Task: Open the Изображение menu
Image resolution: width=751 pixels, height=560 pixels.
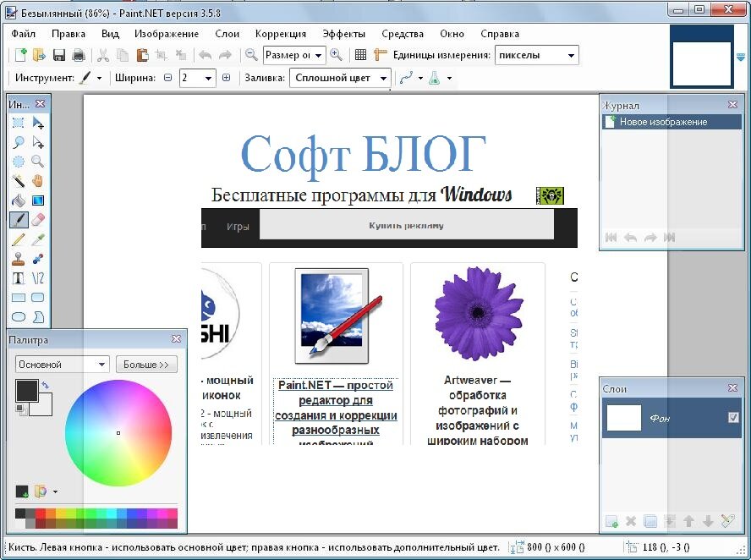Action: pos(167,34)
